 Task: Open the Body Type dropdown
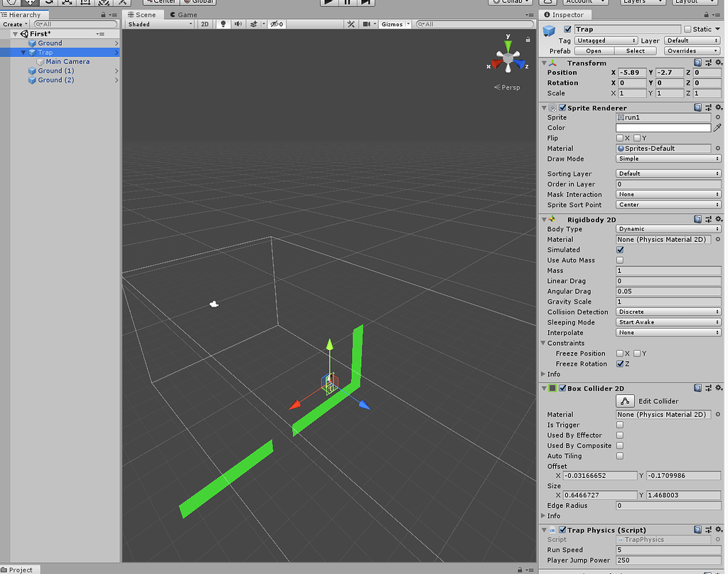tap(667, 229)
